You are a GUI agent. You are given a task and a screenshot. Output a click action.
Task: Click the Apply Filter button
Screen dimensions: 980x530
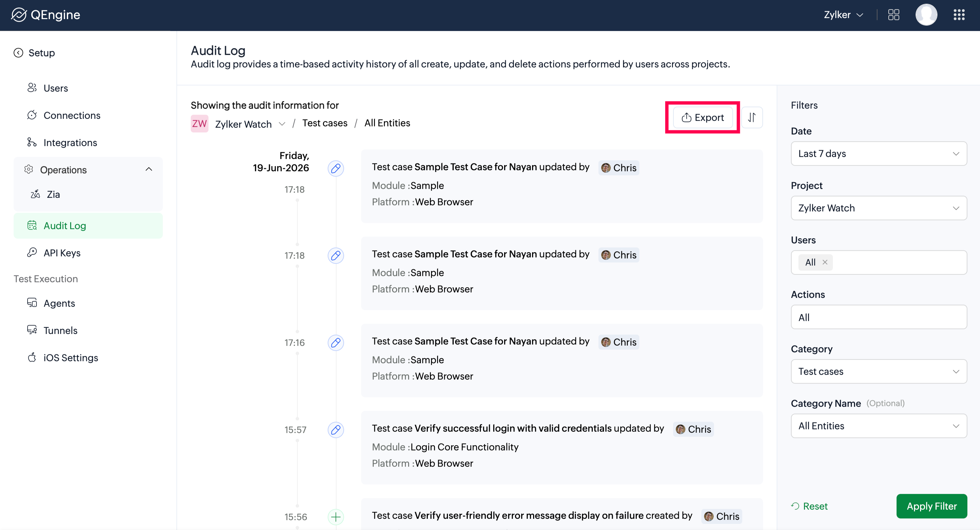931,506
